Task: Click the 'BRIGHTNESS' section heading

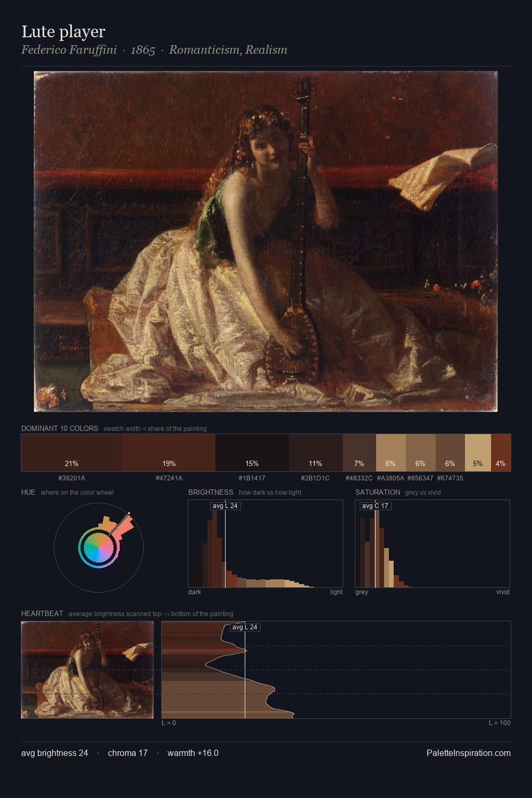Action: coord(211,492)
